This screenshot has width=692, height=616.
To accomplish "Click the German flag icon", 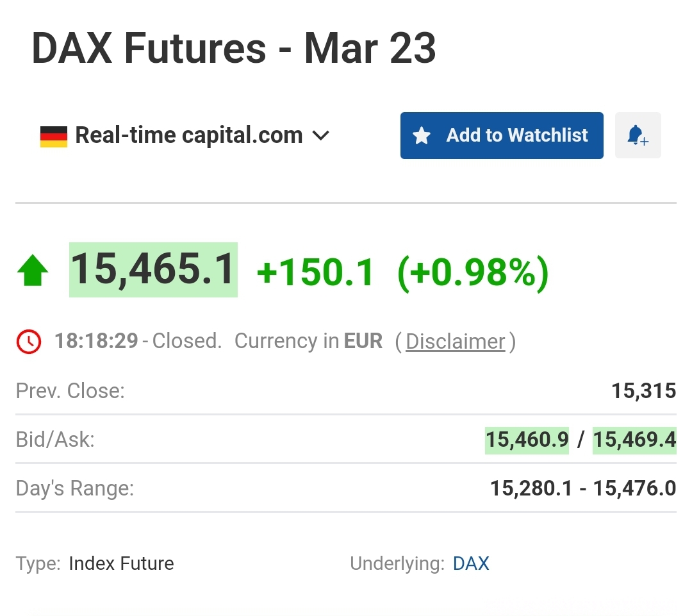I will click(54, 136).
